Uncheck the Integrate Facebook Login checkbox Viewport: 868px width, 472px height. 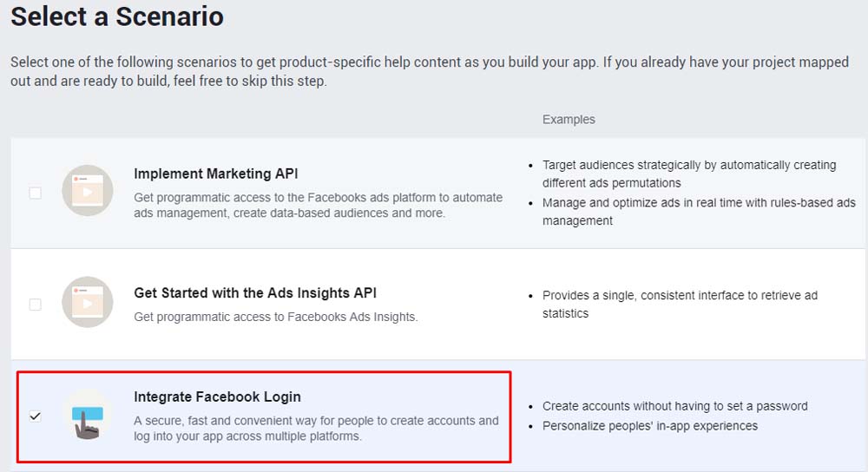click(x=35, y=416)
